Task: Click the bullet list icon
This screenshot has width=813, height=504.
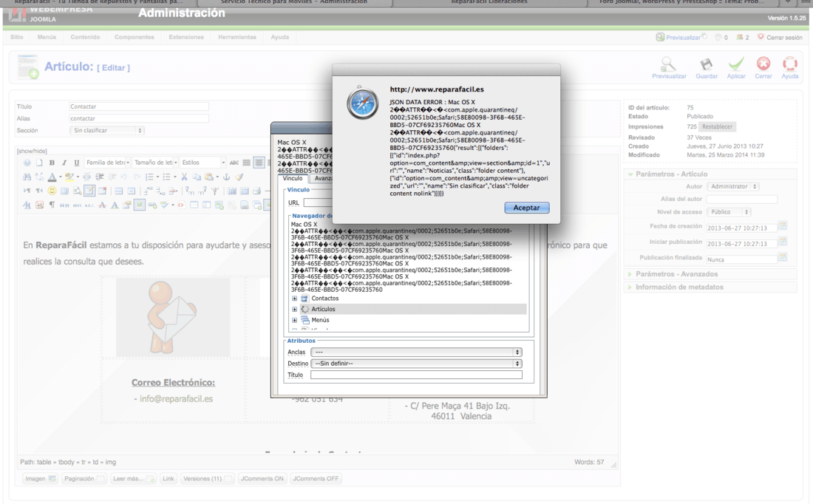Action: pyautogui.click(x=166, y=177)
